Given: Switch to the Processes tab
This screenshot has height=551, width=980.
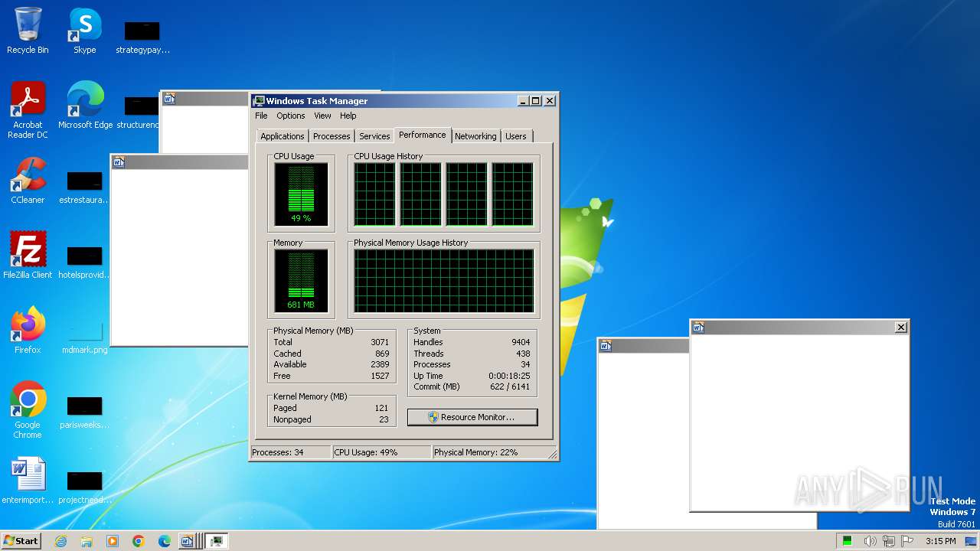Looking at the screenshot, I should click(x=332, y=136).
